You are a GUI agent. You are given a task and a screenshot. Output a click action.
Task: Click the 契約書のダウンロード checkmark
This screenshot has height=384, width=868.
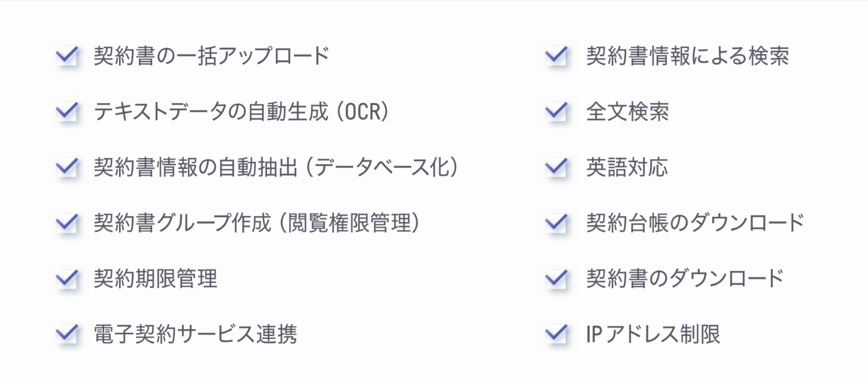(556, 279)
